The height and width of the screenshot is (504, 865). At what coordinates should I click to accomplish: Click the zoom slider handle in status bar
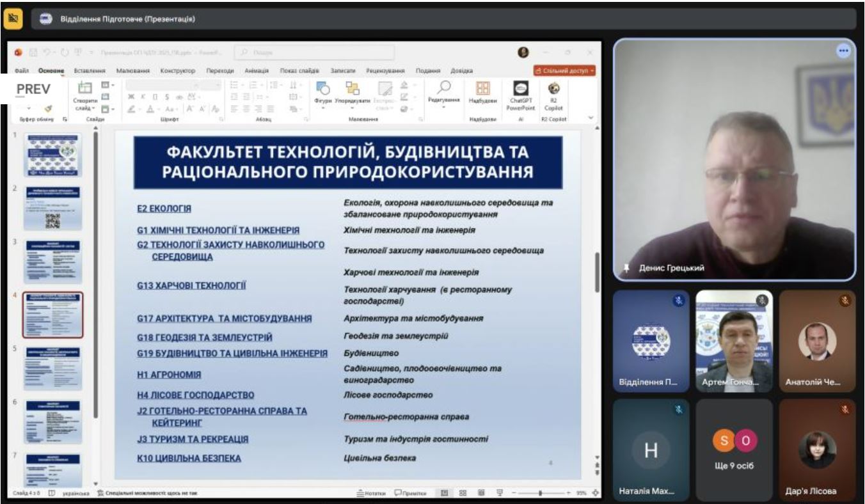541,493
